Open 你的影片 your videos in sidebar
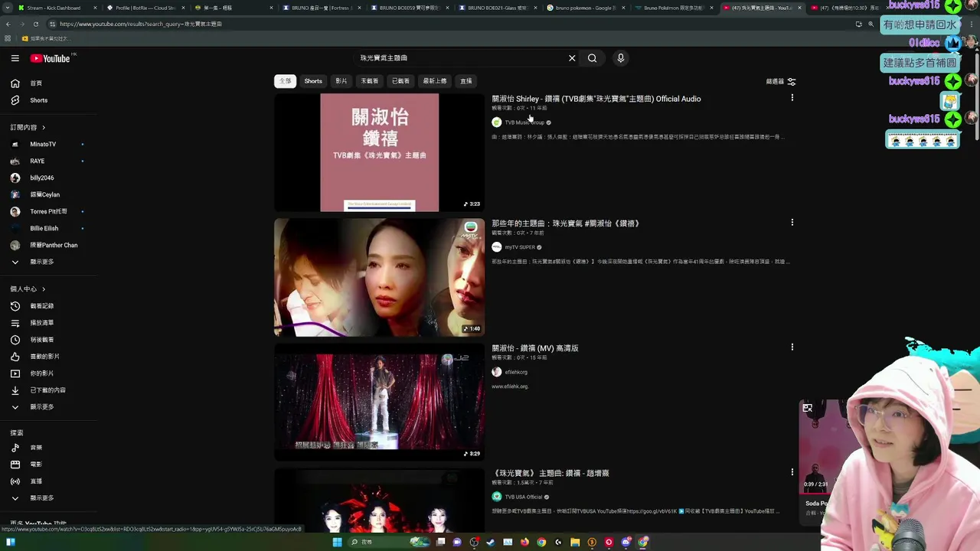This screenshot has height=551, width=980. coord(31,373)
